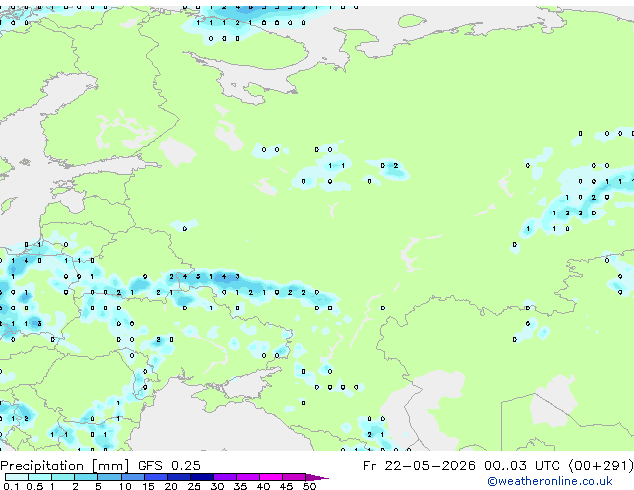Click the '00..03 UTC' time label
Viewport: 634px width, 490px height.
522,466
